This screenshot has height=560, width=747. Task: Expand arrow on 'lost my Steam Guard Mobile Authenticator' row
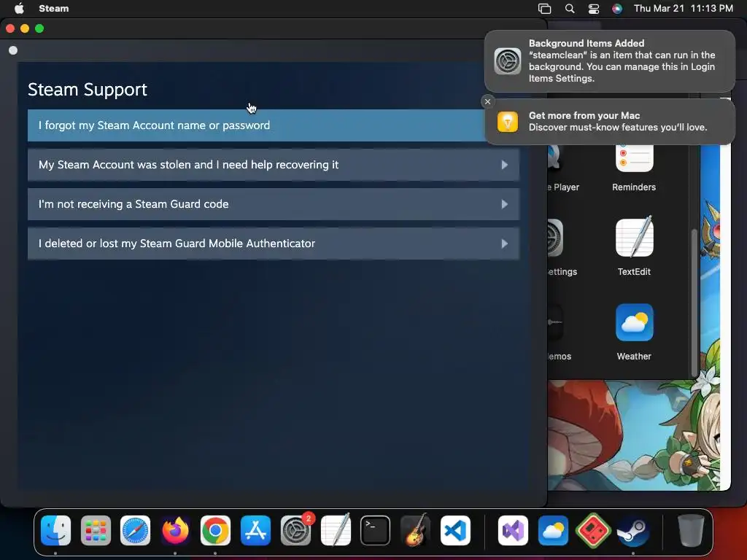tap(505, 244)
